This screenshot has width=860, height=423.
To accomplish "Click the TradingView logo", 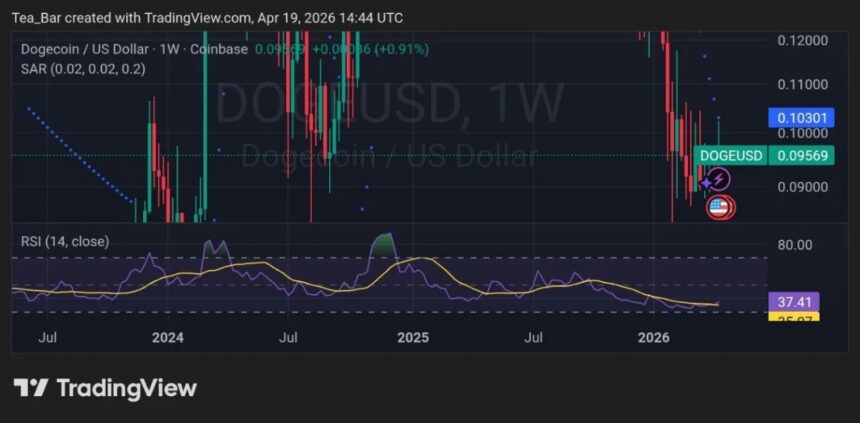I will coord(105,388).
